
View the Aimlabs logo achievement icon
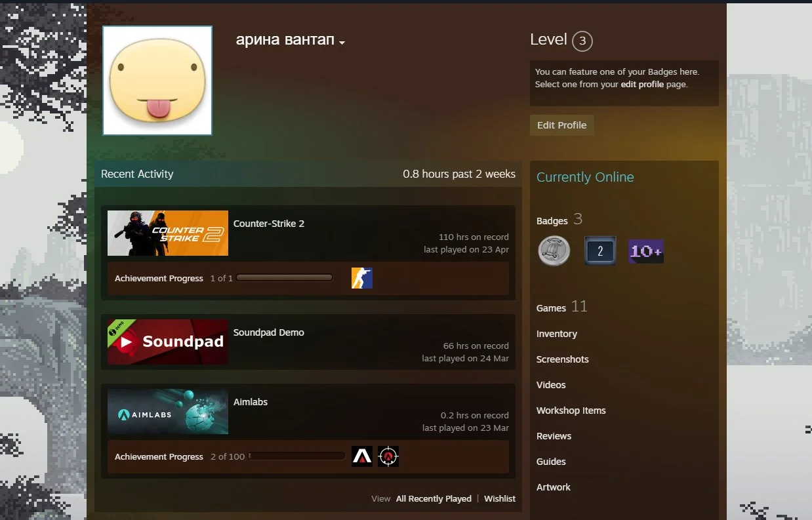tap(362, 456)
